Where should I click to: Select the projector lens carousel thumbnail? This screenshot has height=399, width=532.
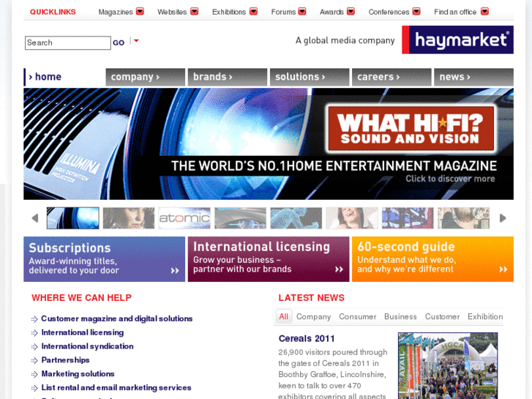coord(73,218)
